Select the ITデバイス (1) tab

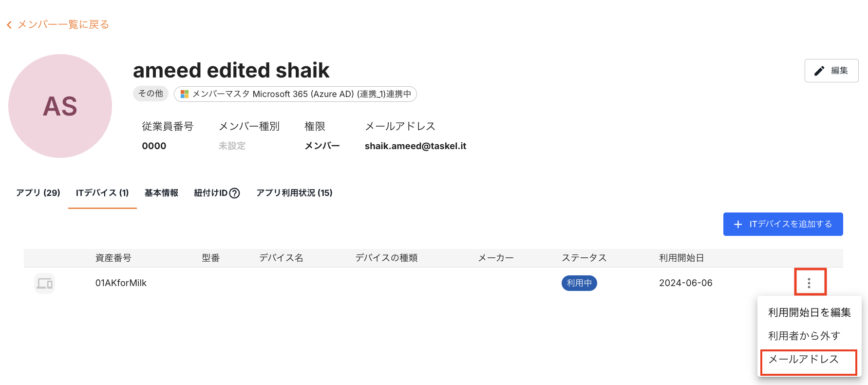coord(102,193)
